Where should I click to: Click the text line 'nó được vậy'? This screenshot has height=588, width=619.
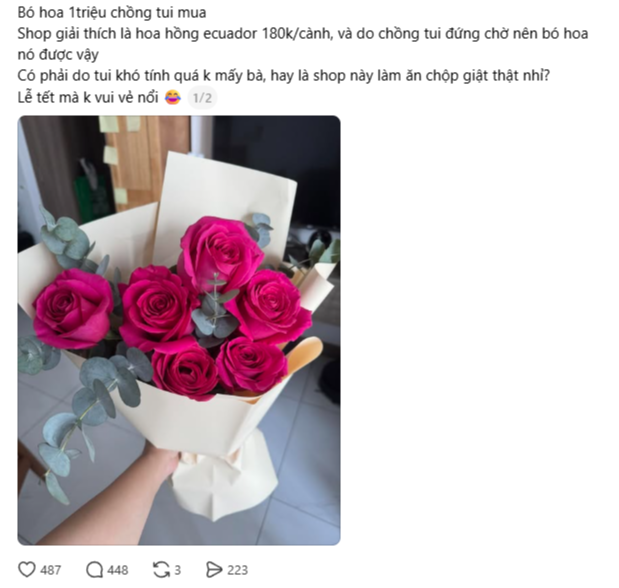[x=58, y=54]
